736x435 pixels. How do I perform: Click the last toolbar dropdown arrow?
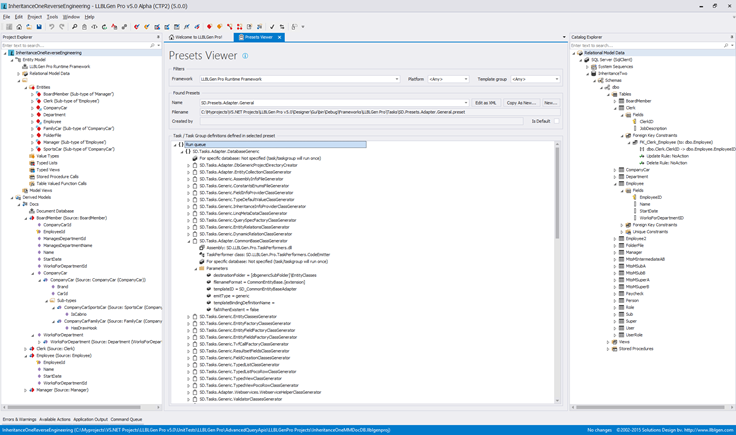[x=303, y=27]
